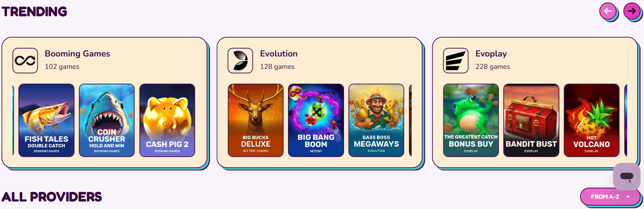Open Hot Volcano game thumbnail

pyautogui.click(x=592, y=120)
